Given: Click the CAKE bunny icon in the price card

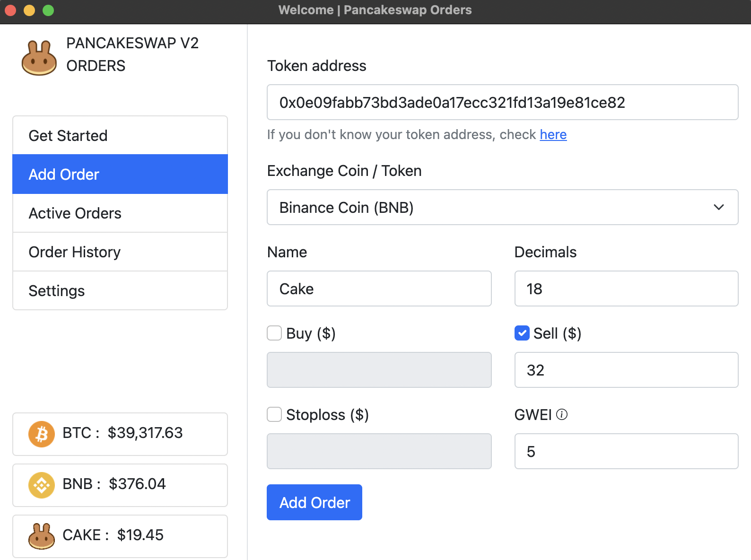Looking at the screenshot, I should click(42, 536).
